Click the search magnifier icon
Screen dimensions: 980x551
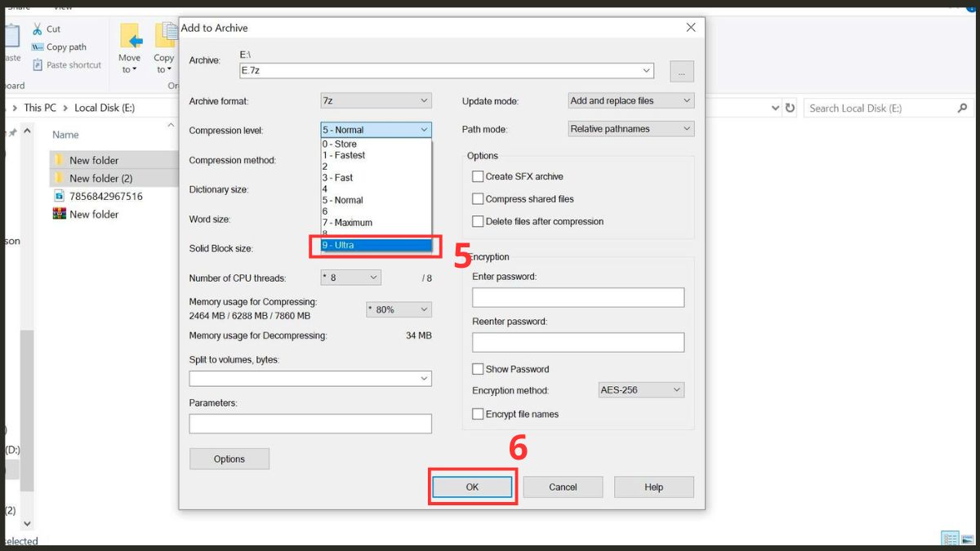[962, 108]
